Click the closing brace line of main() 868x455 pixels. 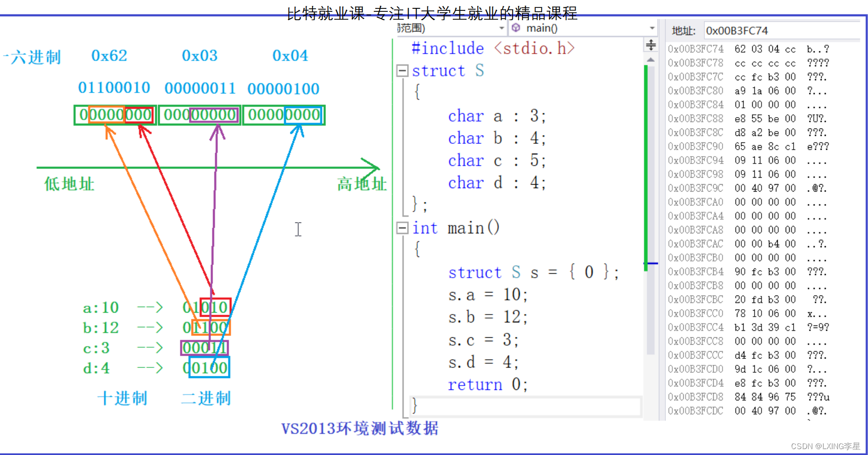[525, 407]
